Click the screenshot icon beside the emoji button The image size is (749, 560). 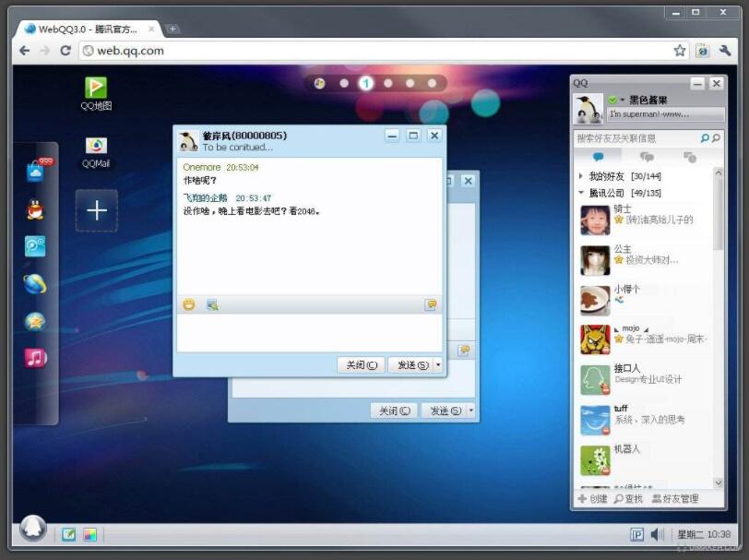pos(212,304)
